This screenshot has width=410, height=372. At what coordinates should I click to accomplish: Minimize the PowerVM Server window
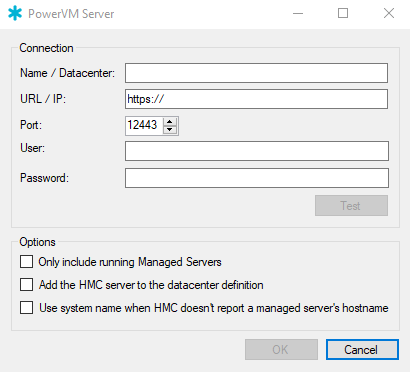tap(298, 14)
